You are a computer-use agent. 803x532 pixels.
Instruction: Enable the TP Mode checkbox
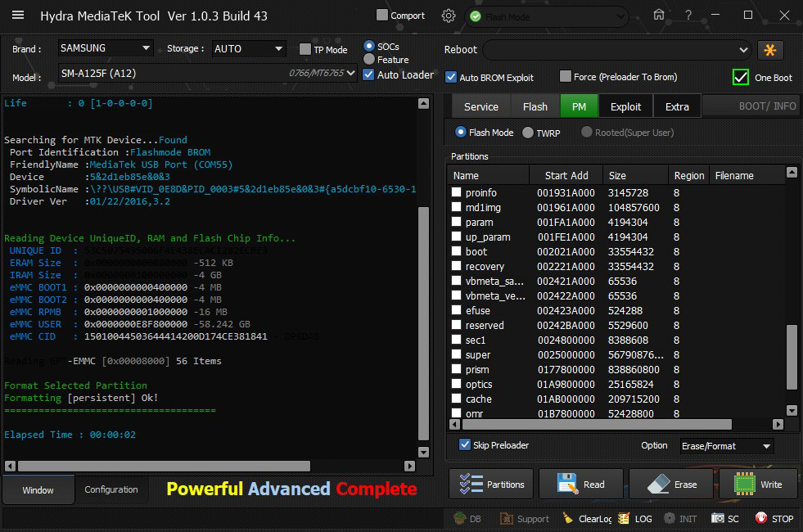pos(306,50)
